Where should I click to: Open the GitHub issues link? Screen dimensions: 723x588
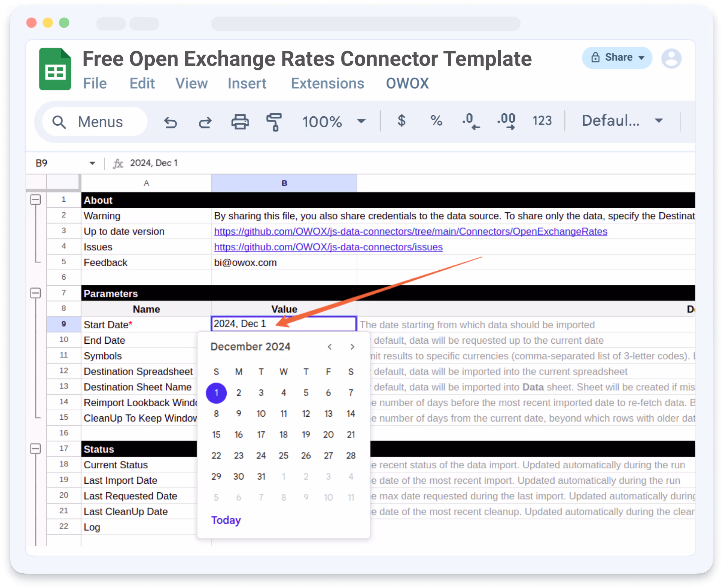click(328, 247)
